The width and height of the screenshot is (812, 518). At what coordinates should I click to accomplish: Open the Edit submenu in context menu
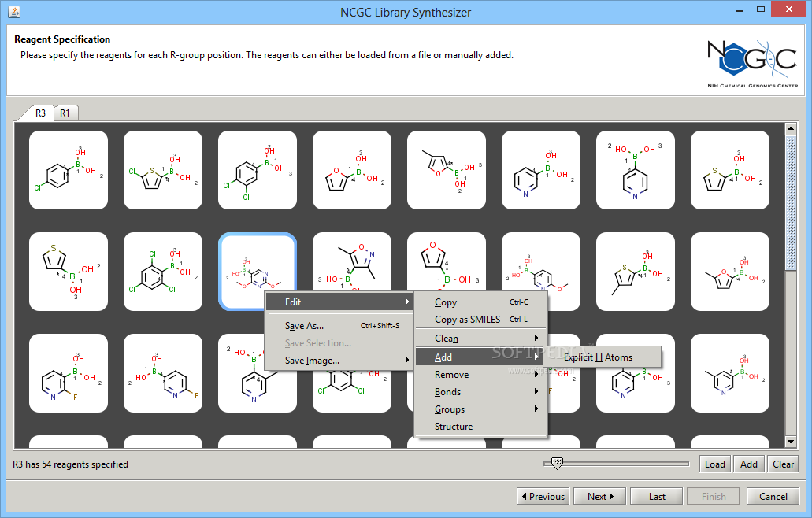[x=339, y=302]
